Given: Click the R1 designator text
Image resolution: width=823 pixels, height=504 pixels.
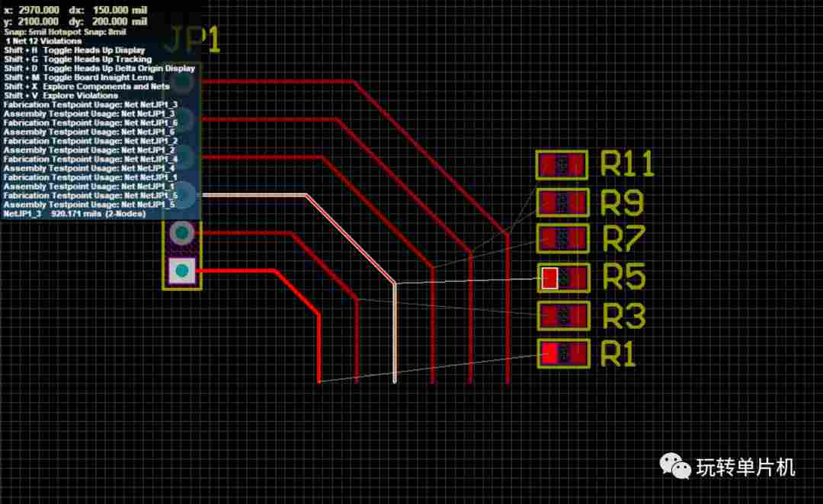Looking at the screenshot, I should [x=618, y=353].
